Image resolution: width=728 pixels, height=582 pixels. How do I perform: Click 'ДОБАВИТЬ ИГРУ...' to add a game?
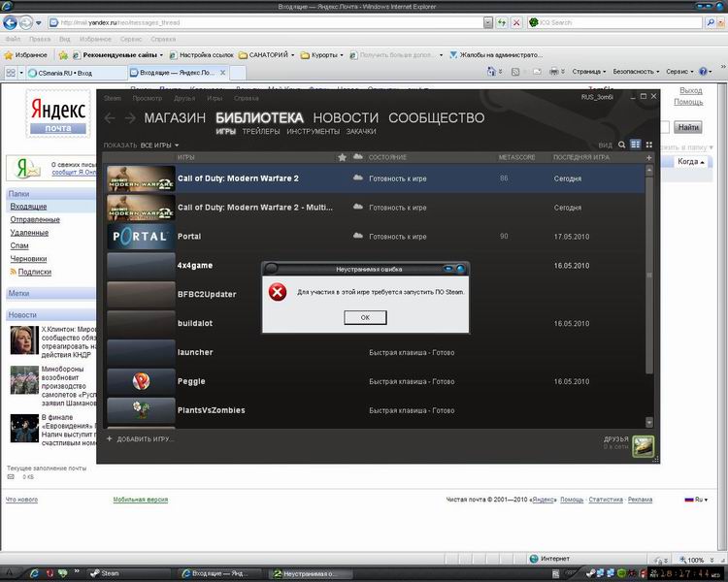pyautogui.click(x=146, y=439)
